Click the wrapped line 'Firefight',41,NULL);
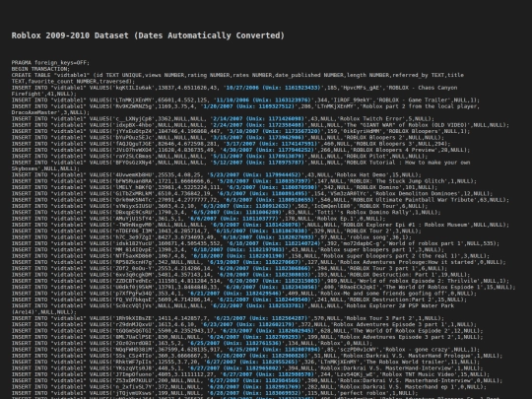 pos(44,94)
